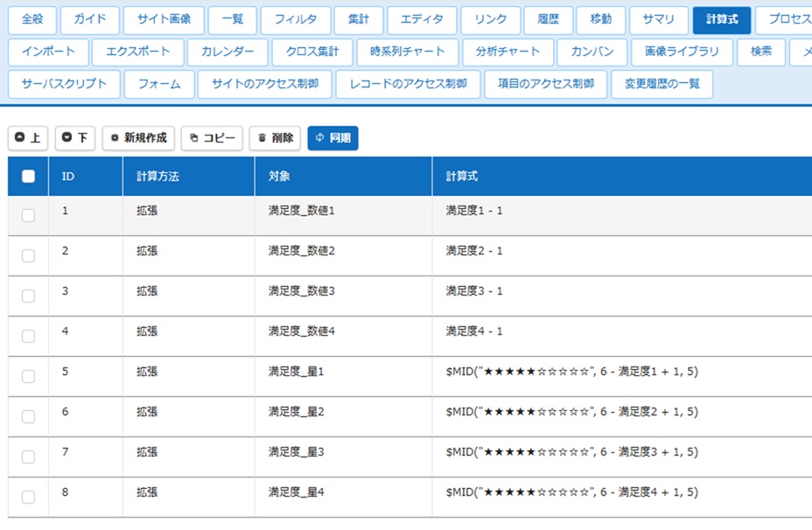This screenshot has height=530, width=812.
Task: Click the move up (上) button
Action: point(28,138)
